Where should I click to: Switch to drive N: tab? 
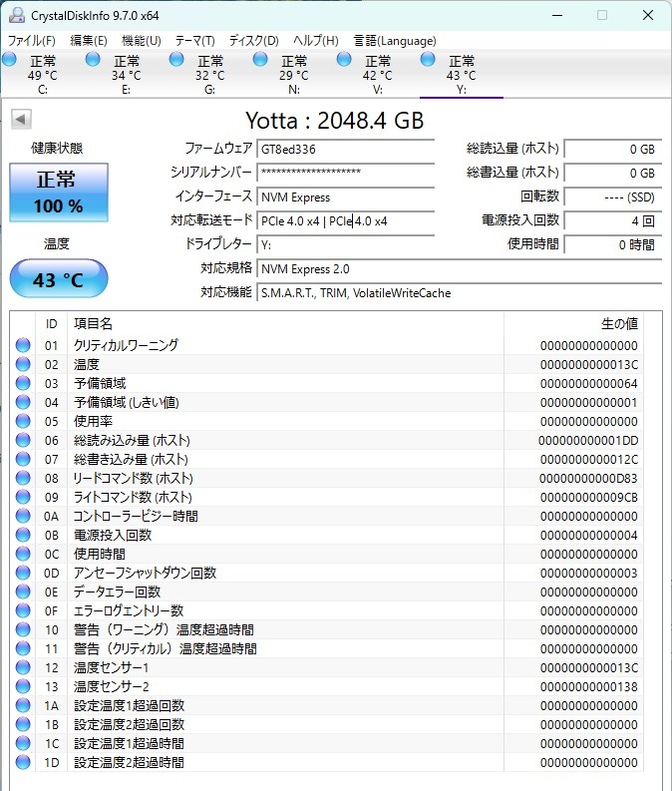click(293, 75)
